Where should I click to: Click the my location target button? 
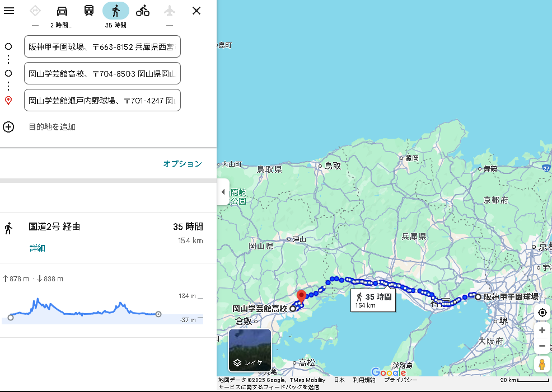[542, 312]
